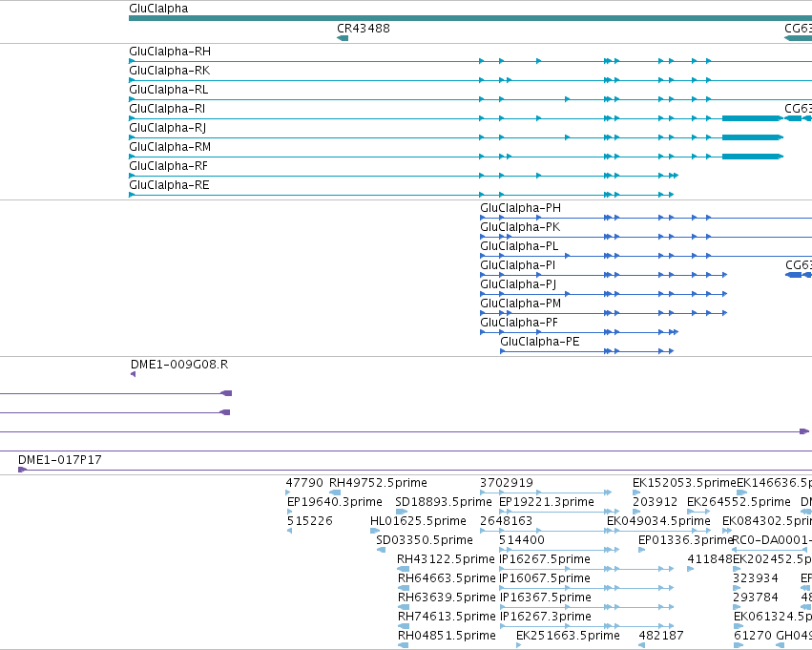Select the HL01625.5prime EST label
The width and height of the screenshot is (812, 650).
click(x=418, y=521)
